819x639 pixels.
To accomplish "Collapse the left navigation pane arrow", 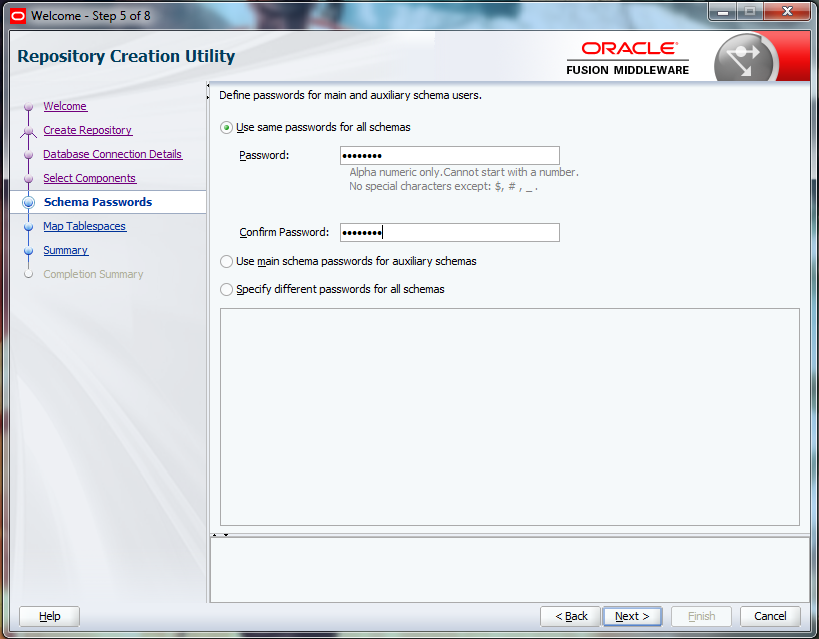I will pos(208,85).
